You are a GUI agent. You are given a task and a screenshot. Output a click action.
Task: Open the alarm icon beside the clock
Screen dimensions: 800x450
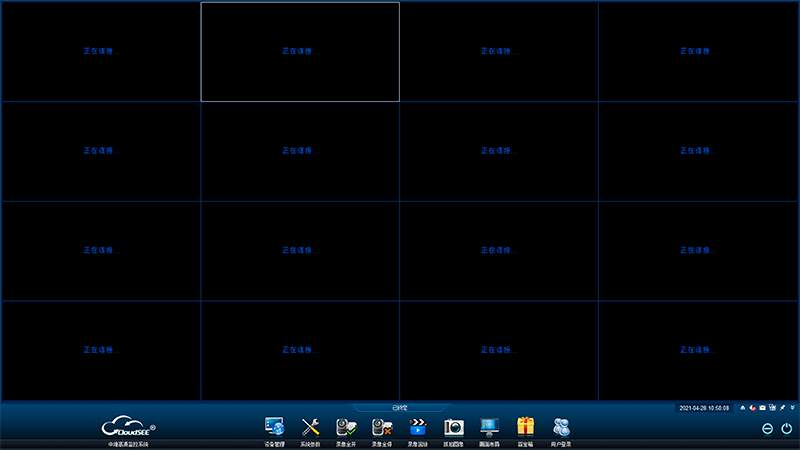coord(742,408)
